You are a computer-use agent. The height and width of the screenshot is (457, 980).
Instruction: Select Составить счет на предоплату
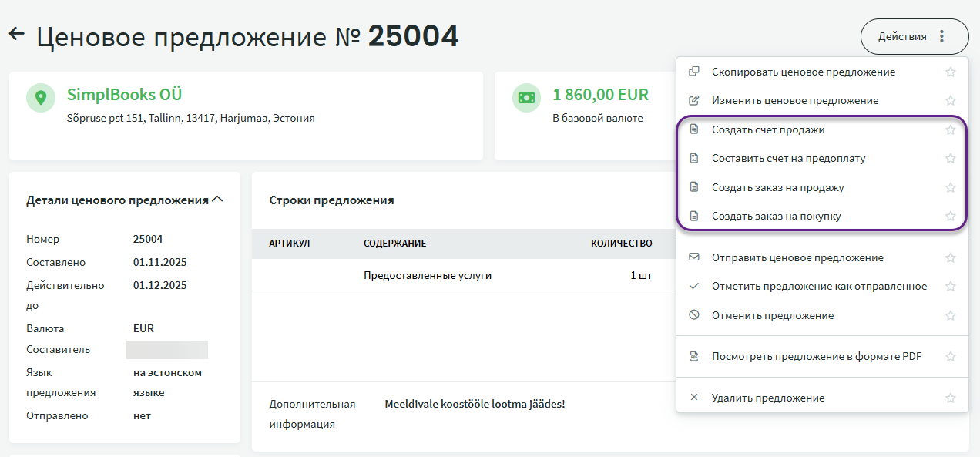tap(788, 159)
